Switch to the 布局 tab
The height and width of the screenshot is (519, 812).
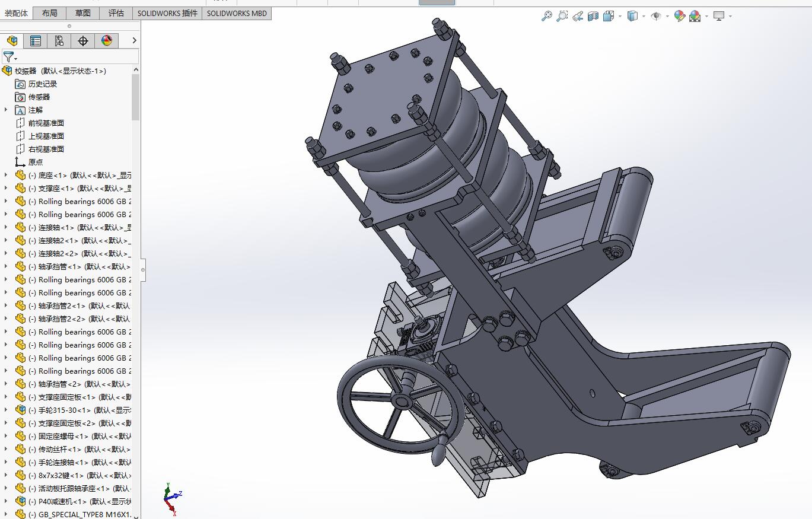tap(50, 13)
